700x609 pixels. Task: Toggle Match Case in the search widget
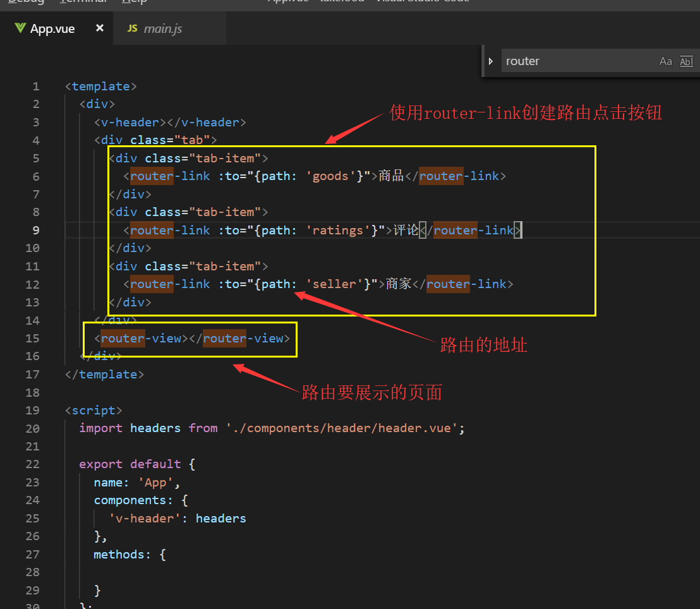coord(665,61)
